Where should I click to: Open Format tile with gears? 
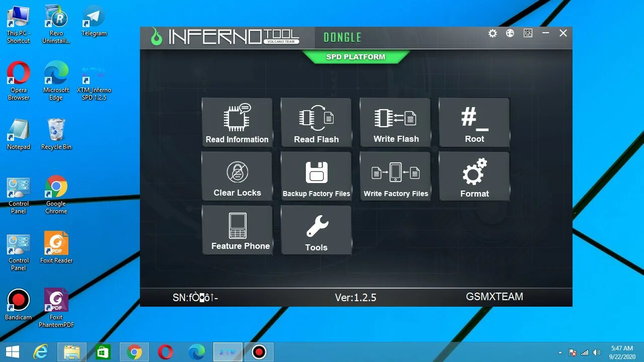pos(474,176)
